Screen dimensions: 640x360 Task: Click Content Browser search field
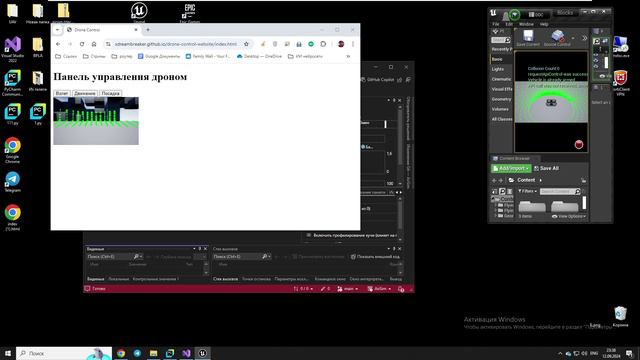tap(560, 191)
